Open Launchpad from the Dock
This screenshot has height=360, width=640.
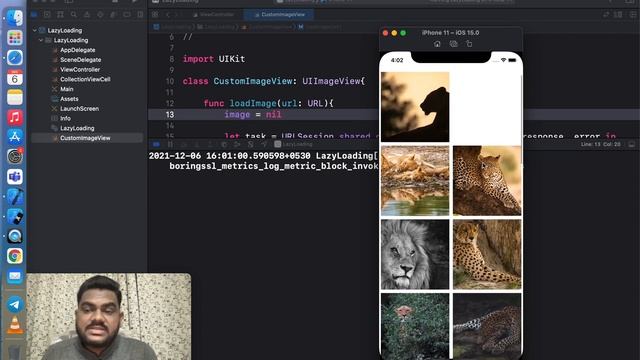(x=15, y=38)
